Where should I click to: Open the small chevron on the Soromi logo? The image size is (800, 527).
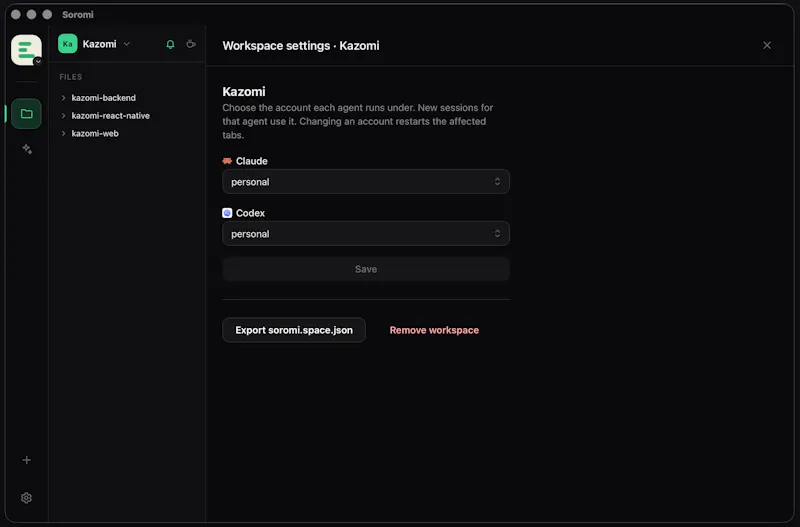tap(38, 61)
